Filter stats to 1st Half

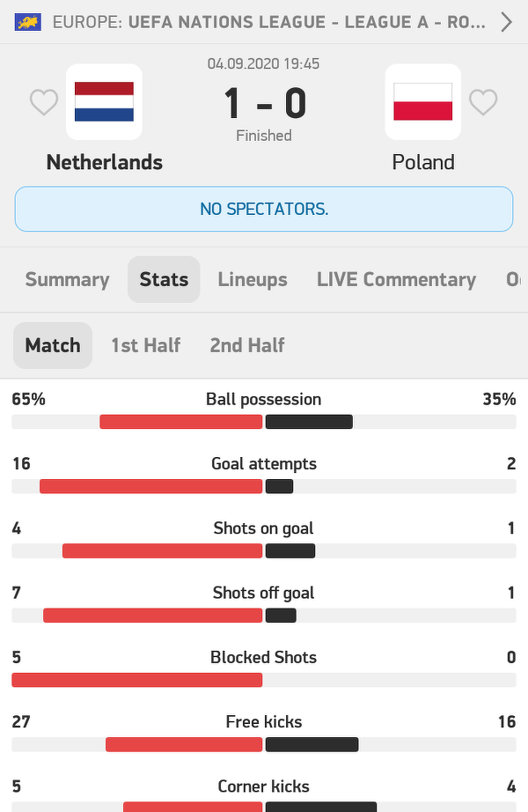pyautogui.click(x=145, y=345)
